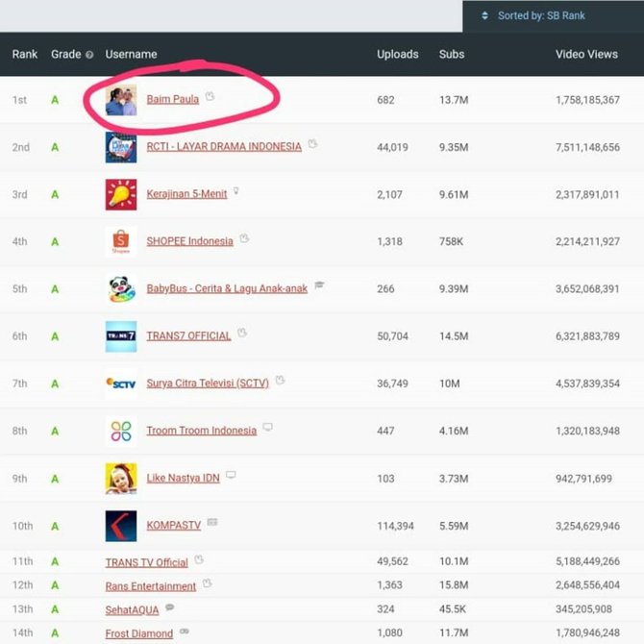Open the Frost Diamond channel link

[x=138, y=633]
